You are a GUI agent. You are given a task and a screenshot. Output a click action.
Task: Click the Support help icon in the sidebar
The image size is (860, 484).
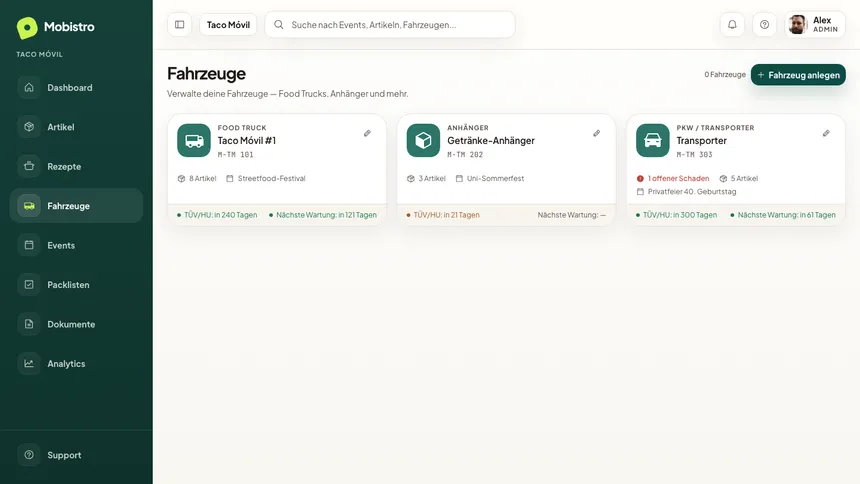coord(29,455)
